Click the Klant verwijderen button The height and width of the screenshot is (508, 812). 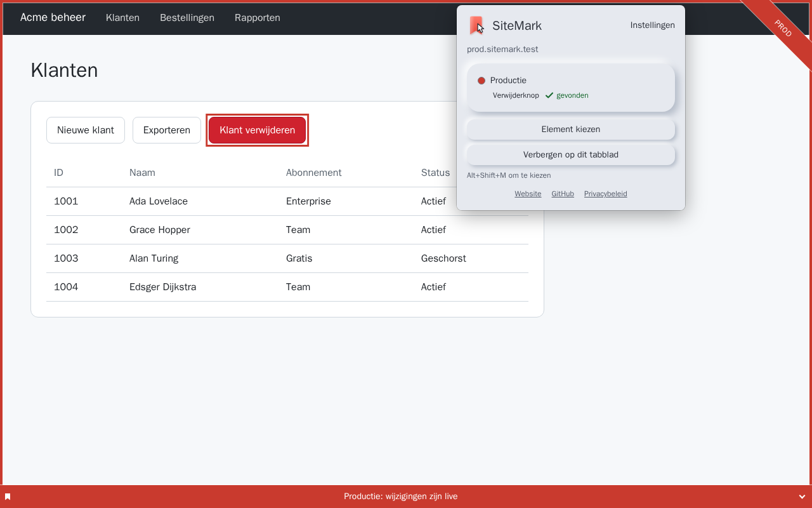pyautogui.click(x=258, y=130)
